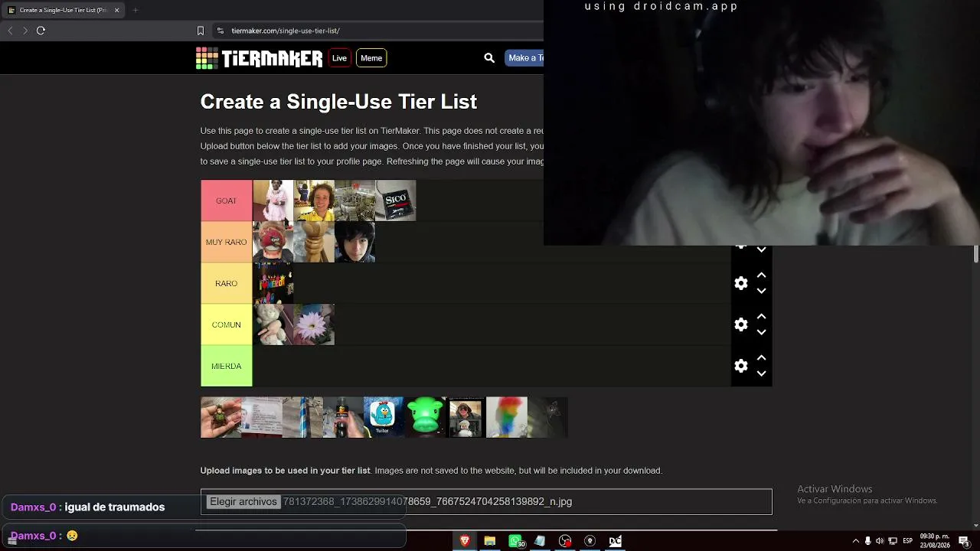
Task: Open OBS Studio from the taskbar
Action: coord(565,541)
